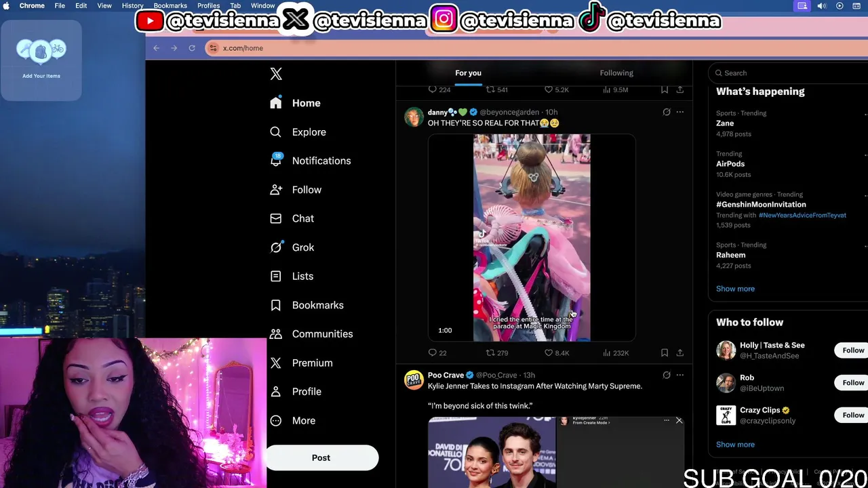
Task: Open more options on danny's post
Action: 680,112
